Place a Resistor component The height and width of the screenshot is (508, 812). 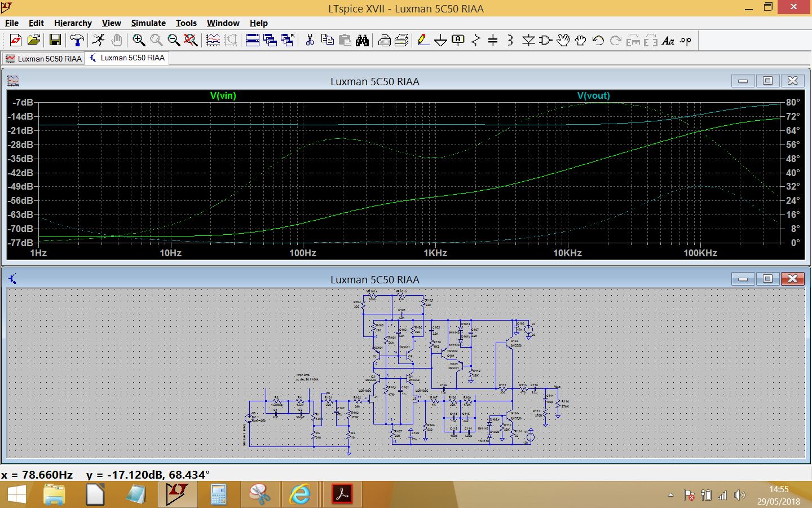(476, 40)
